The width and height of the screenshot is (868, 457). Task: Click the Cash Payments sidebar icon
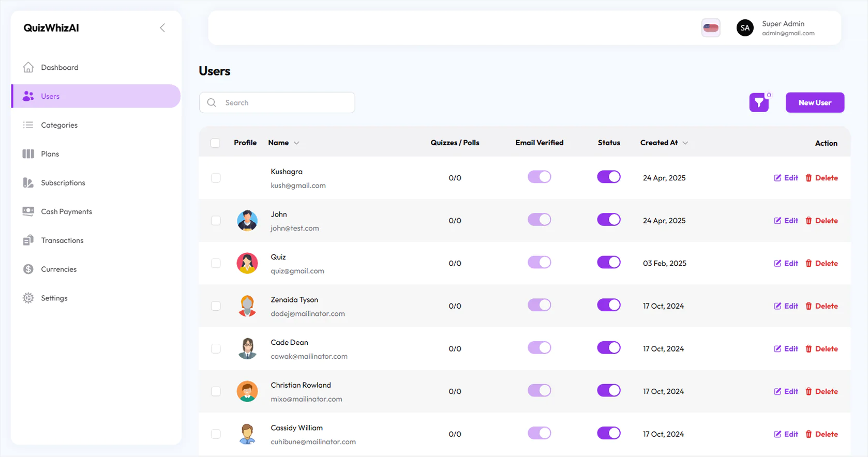coord(28,211)
